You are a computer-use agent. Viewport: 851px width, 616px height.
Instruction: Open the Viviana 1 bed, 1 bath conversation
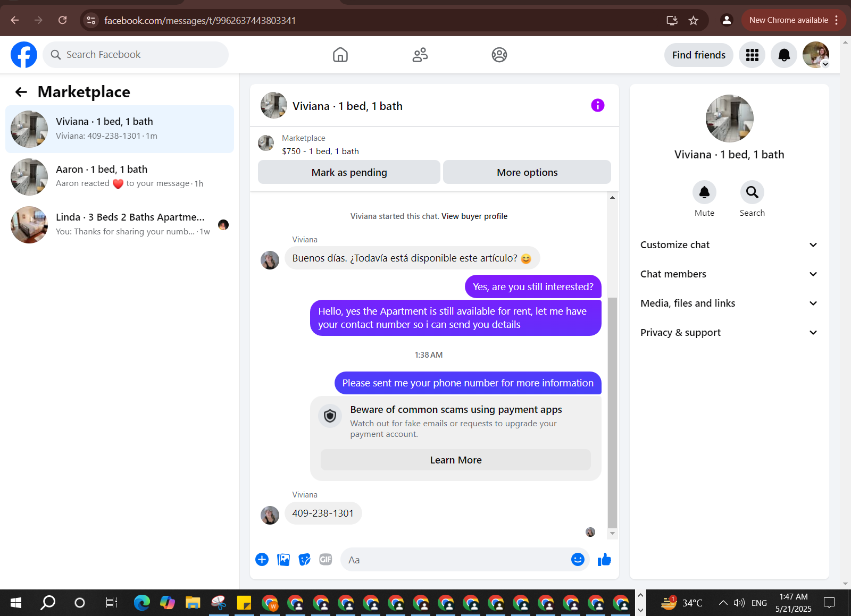point(120,129)
